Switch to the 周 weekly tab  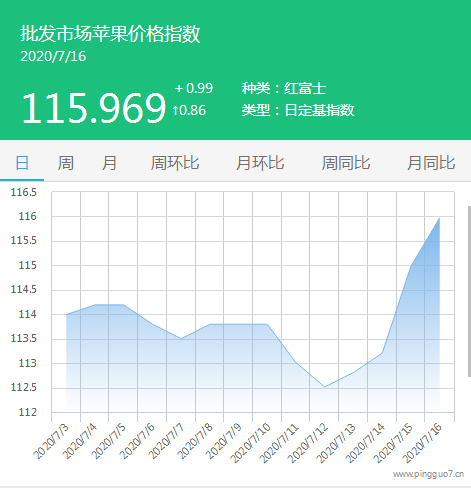[66, 163]
